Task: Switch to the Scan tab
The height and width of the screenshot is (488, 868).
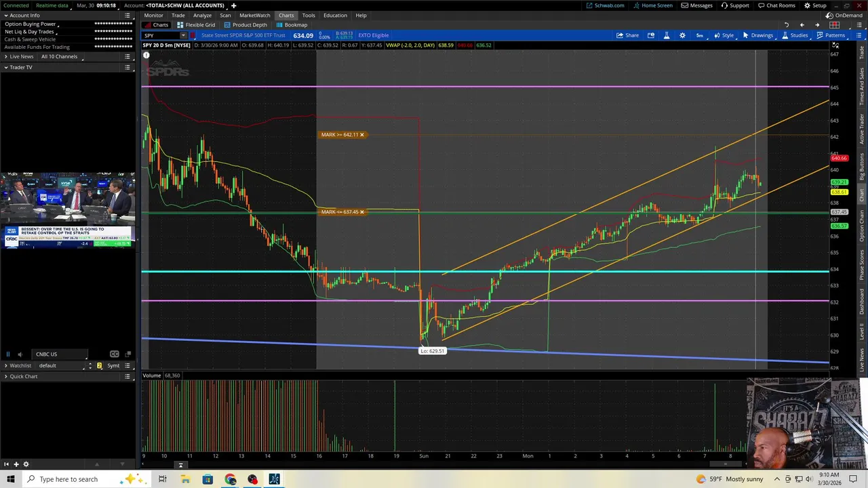Action: pos(225,15)
